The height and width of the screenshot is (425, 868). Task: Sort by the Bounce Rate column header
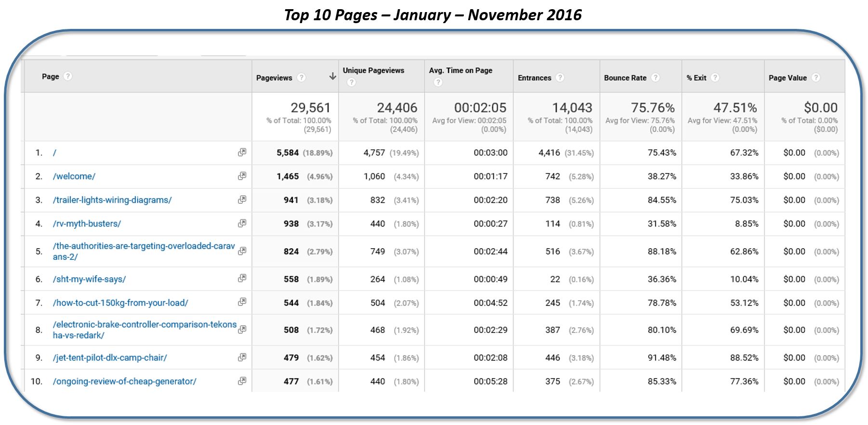(625, 78)
